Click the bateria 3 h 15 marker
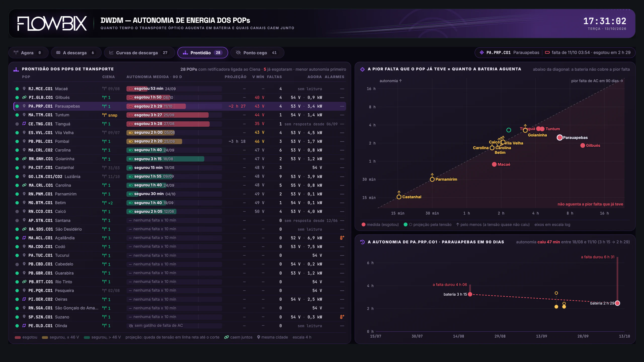The image size is (644, 362). pos(470,294)
